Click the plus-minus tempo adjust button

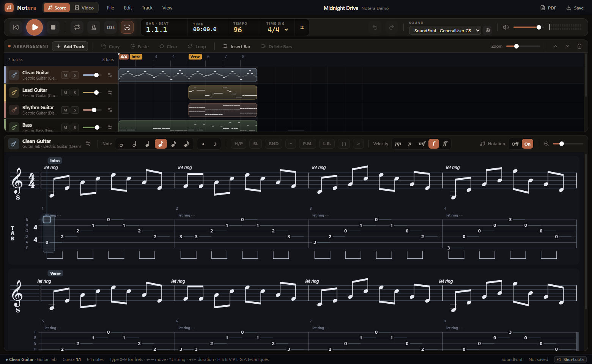[x=302, y=27]
